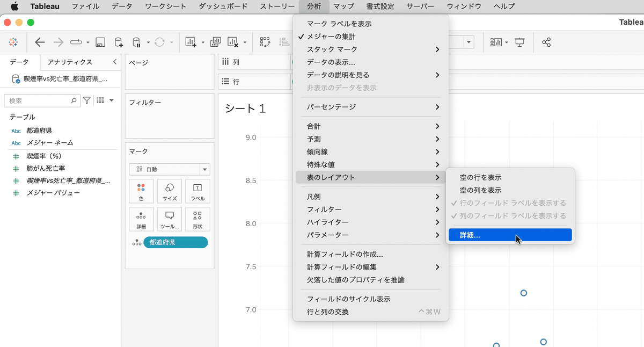Screen dimensions: 644x347
Task: Click the Replay animation toolbar icon
Action: [76, 42]
